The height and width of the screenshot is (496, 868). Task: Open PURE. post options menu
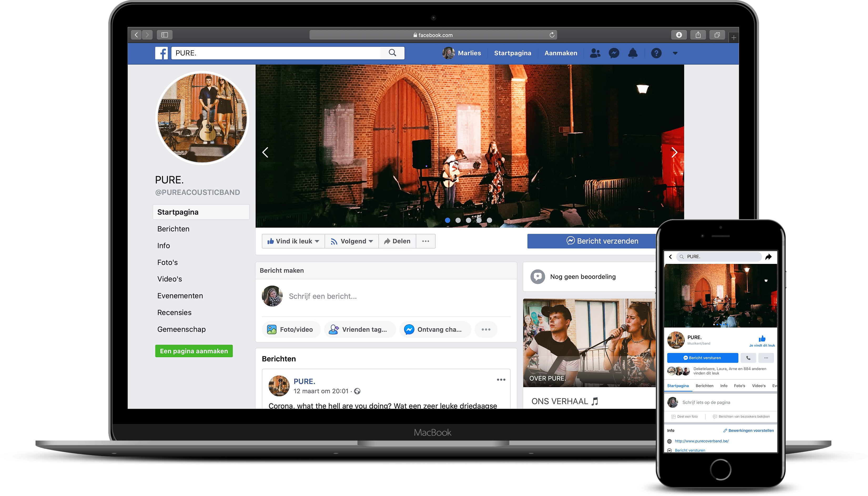[x=501, y=380]
